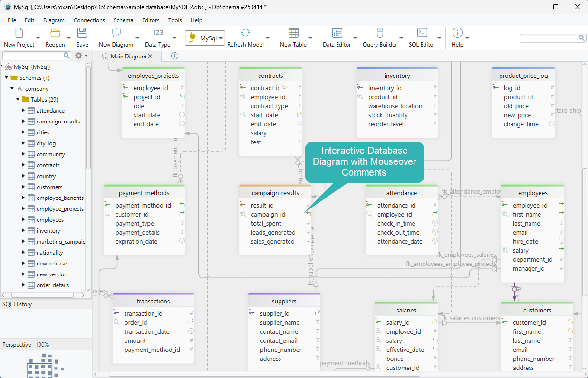
Task: Open the tree settings gear
Action: (x=79, y=56)
